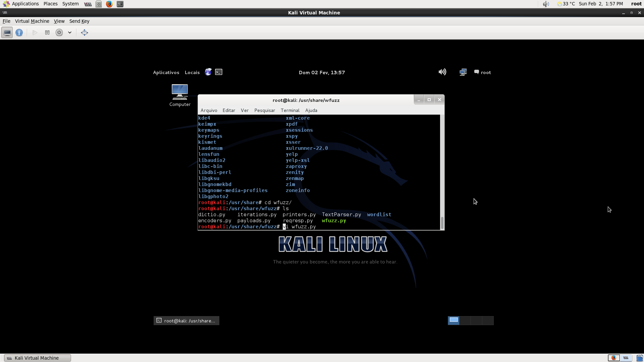
Task: Open the Send Key menu
Action: [79, 21]
